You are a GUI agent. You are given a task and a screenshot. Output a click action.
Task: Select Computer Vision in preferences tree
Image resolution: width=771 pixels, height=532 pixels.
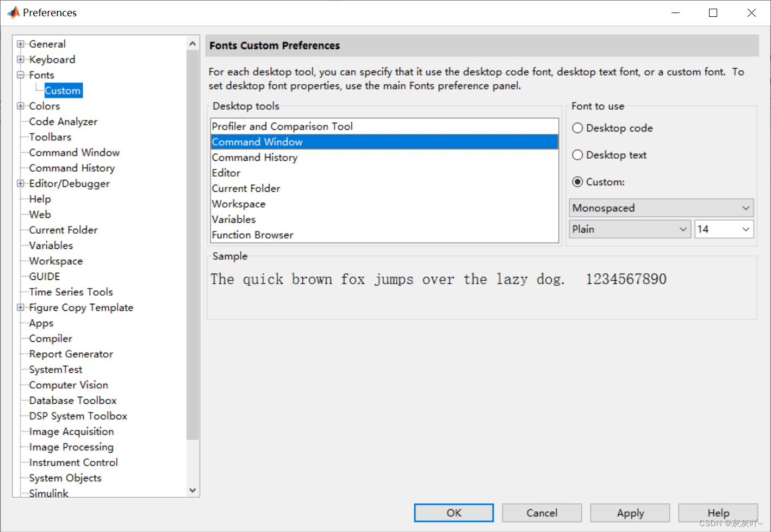[69, 385]
